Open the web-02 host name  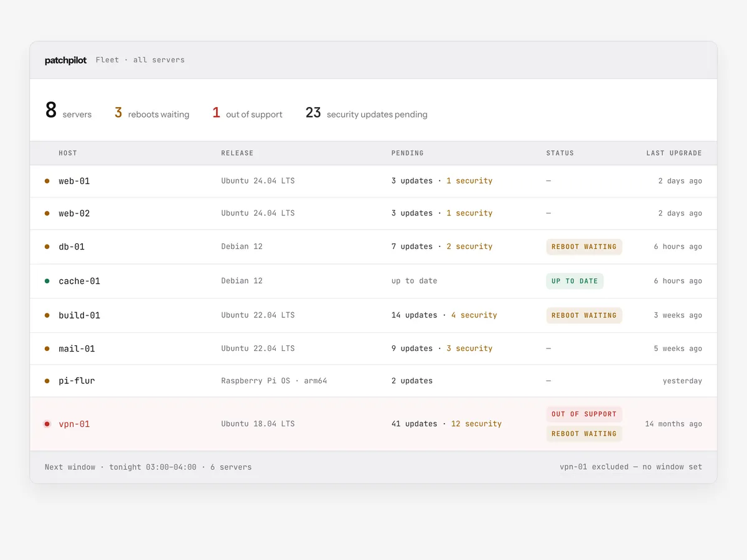coord(74,213)
